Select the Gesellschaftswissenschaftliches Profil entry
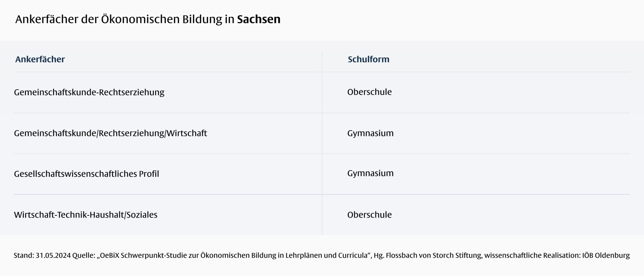Viewport: 644px width, 276px height. (x=86, y=174)
